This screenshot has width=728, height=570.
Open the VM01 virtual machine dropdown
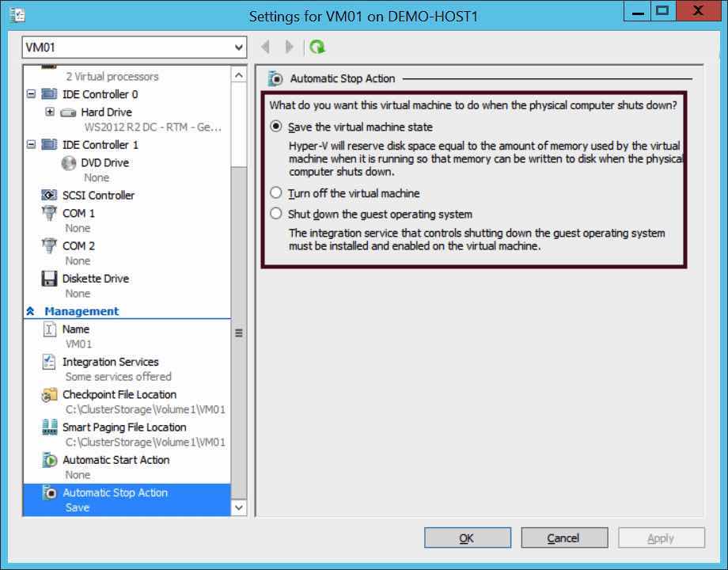click(x=135, y=47)
